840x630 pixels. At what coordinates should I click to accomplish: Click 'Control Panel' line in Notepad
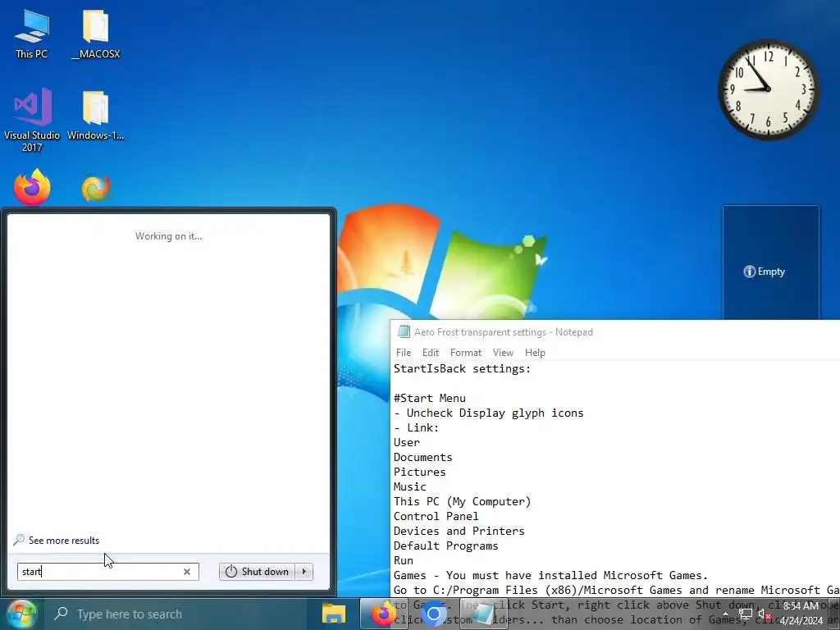tap(436, 516)
